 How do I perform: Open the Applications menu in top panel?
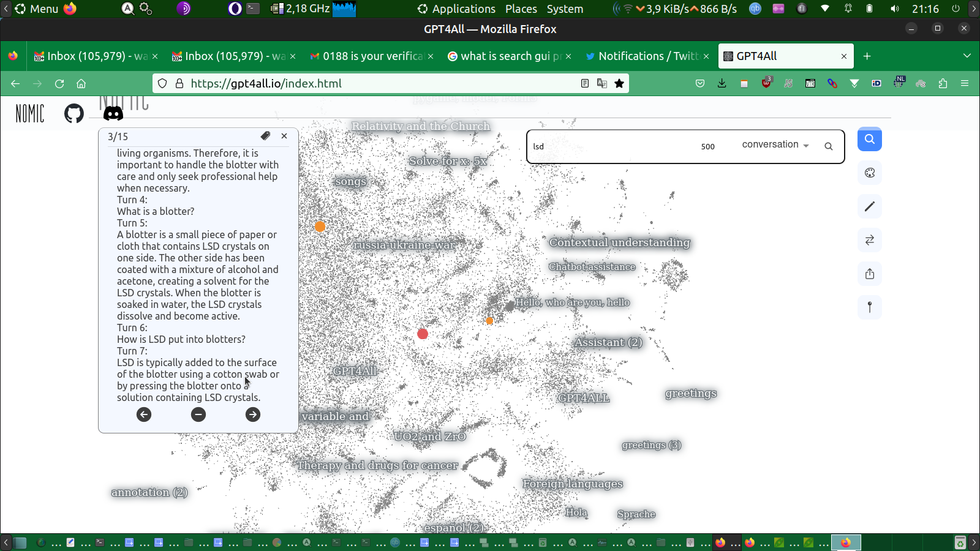click(456, 9)
